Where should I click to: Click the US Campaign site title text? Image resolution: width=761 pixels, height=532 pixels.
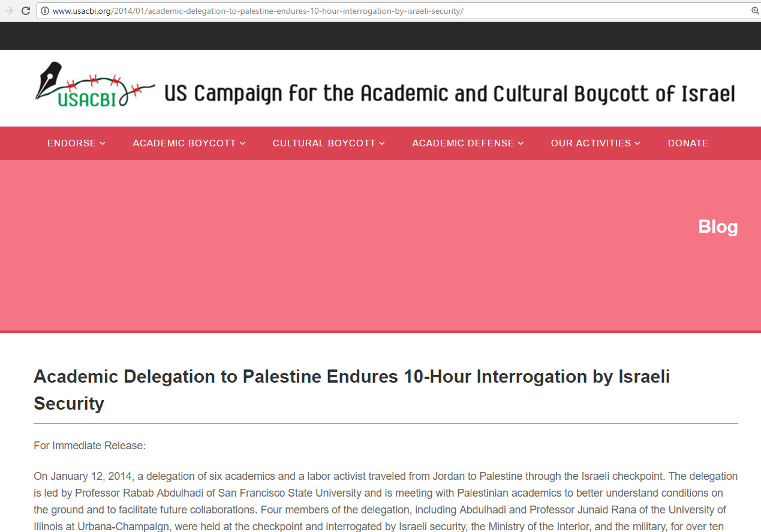click(x=449, y=94)
